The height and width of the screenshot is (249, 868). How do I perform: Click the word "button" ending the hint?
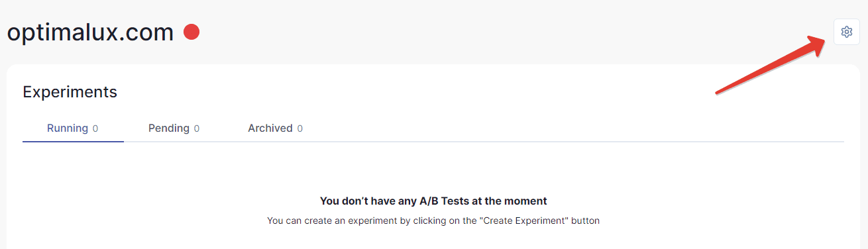586,221
